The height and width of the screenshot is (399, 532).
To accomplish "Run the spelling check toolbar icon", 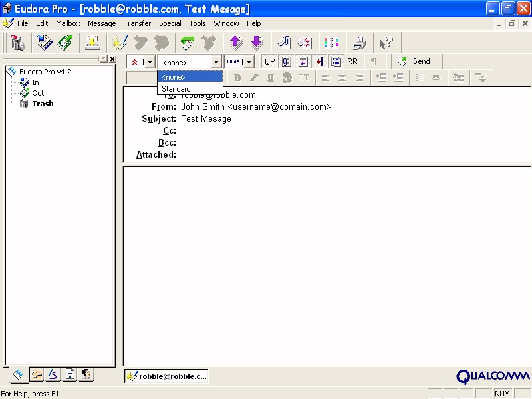I will [x=305, y=43].
